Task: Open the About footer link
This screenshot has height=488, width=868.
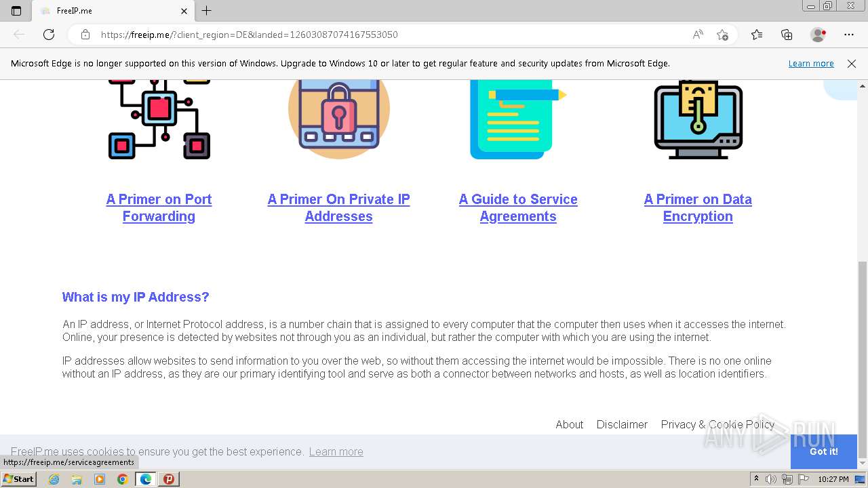Action: [x=569, y=424]
